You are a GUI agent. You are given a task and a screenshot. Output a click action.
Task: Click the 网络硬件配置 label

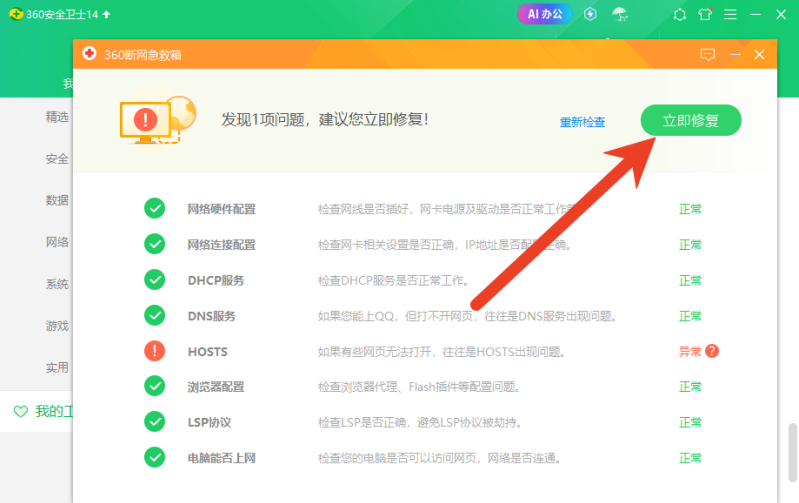tap(221, 209)
